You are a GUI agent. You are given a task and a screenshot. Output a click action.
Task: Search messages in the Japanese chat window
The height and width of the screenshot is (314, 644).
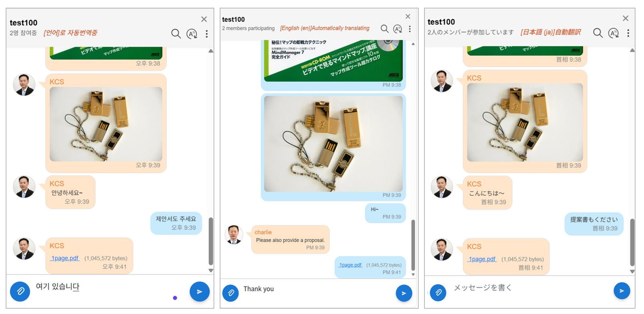598,33
